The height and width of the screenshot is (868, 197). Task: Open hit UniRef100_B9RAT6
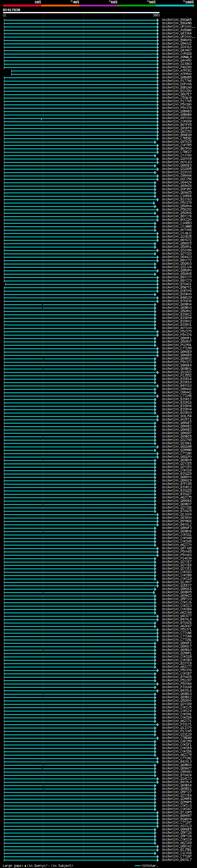click(x=177, y=40)
